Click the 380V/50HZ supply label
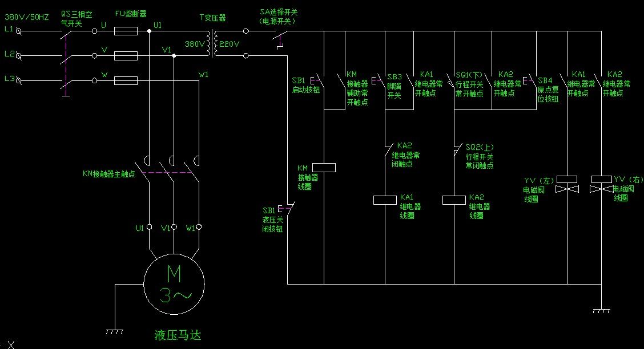This screenshot has height=349, width=644. (27, 17)
